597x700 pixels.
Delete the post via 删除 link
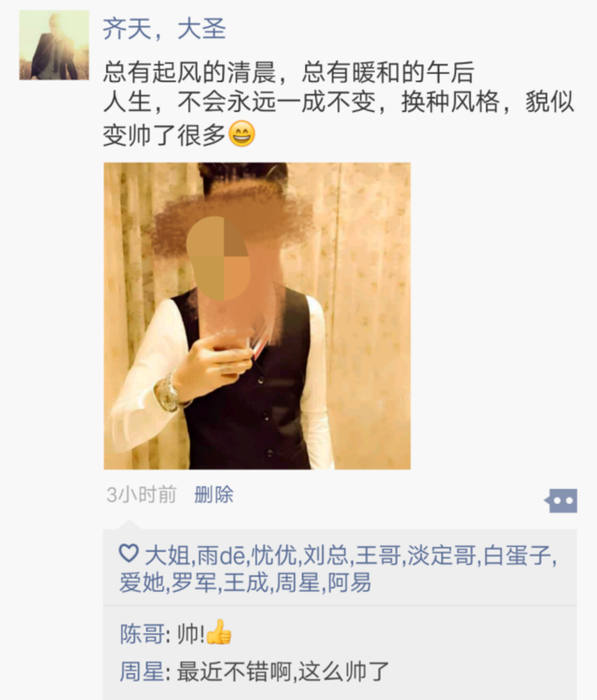click(214, 495)
